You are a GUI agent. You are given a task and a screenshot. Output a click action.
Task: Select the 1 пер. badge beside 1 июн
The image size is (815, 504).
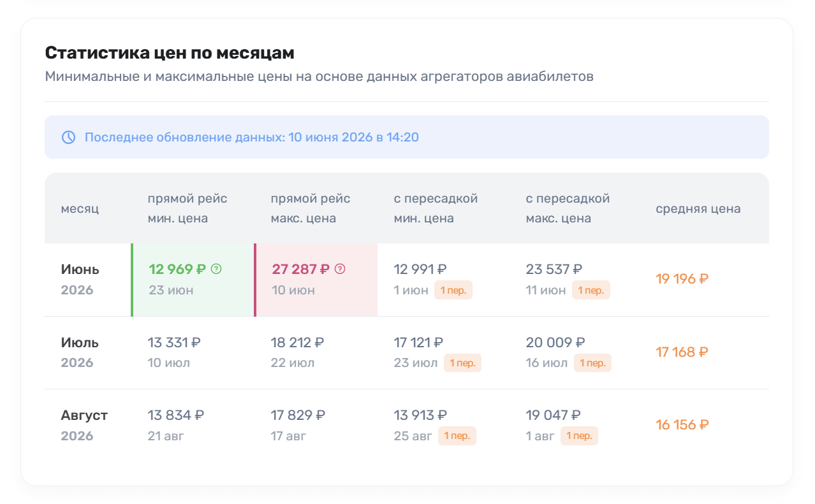pyautogui.click(x=453, y=291)
